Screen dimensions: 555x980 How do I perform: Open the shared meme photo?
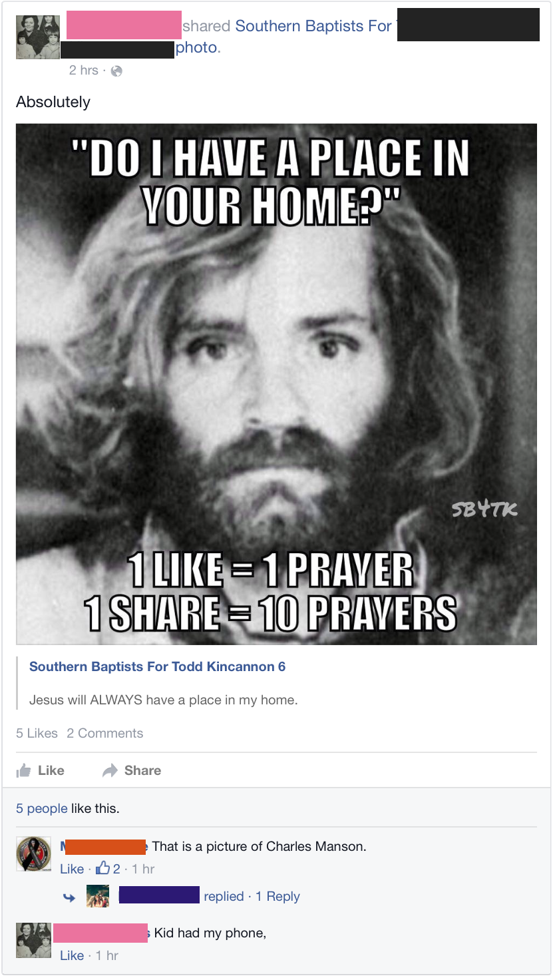[x=276, y=384]
